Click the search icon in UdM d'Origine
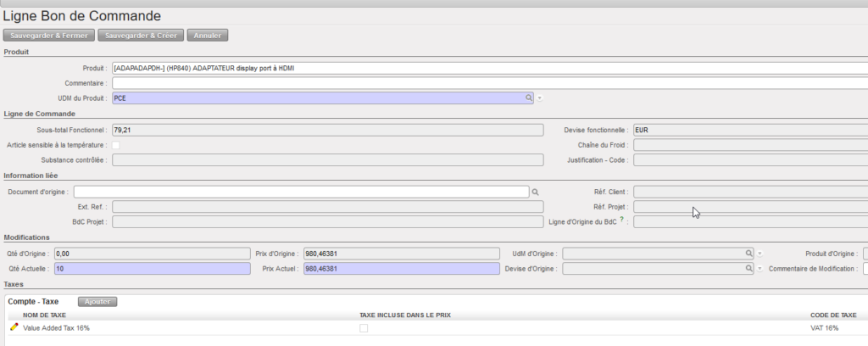Viewport: 868px width, 346px height. [748, 254]
